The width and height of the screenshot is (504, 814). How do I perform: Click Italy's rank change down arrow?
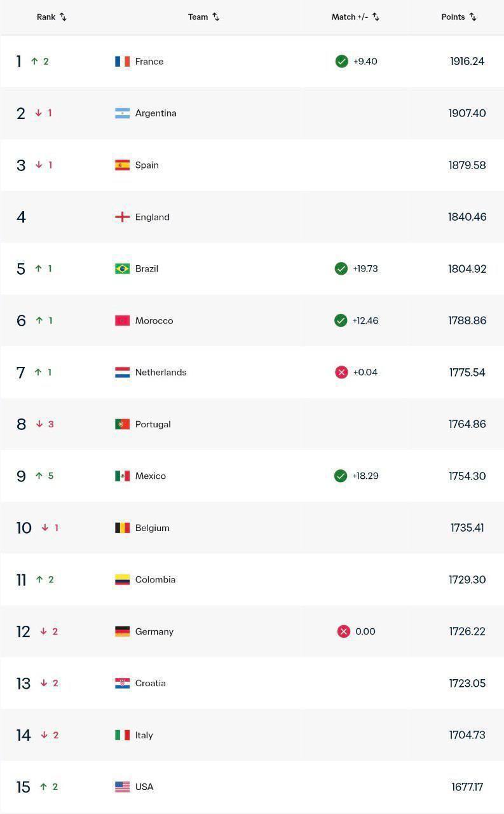(x=44, y=735)
